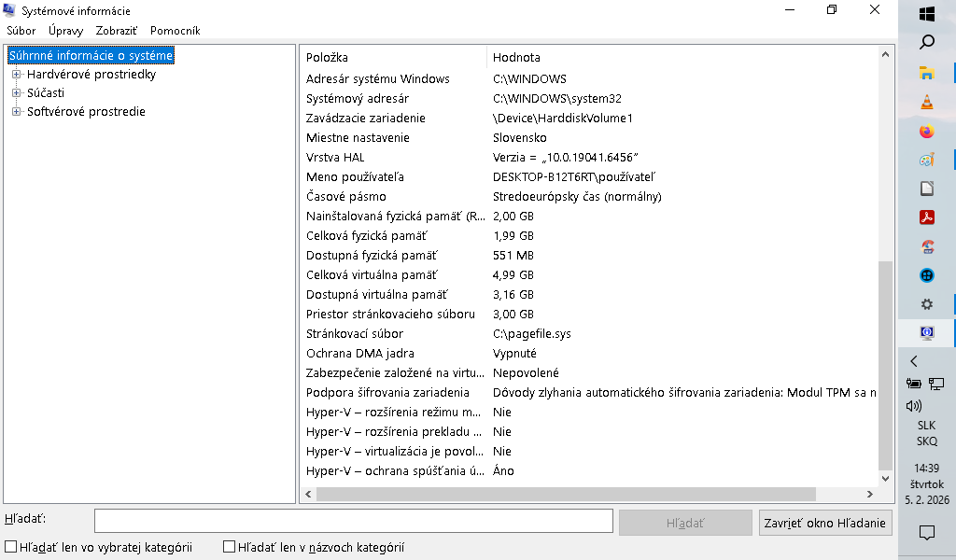Open the Zobraziť menu

(117, 31)
